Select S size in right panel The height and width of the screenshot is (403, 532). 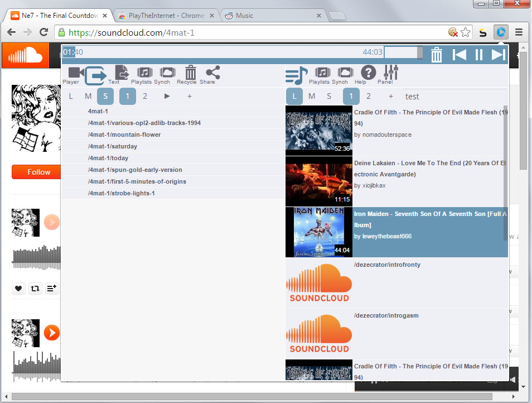click(329, 97)
